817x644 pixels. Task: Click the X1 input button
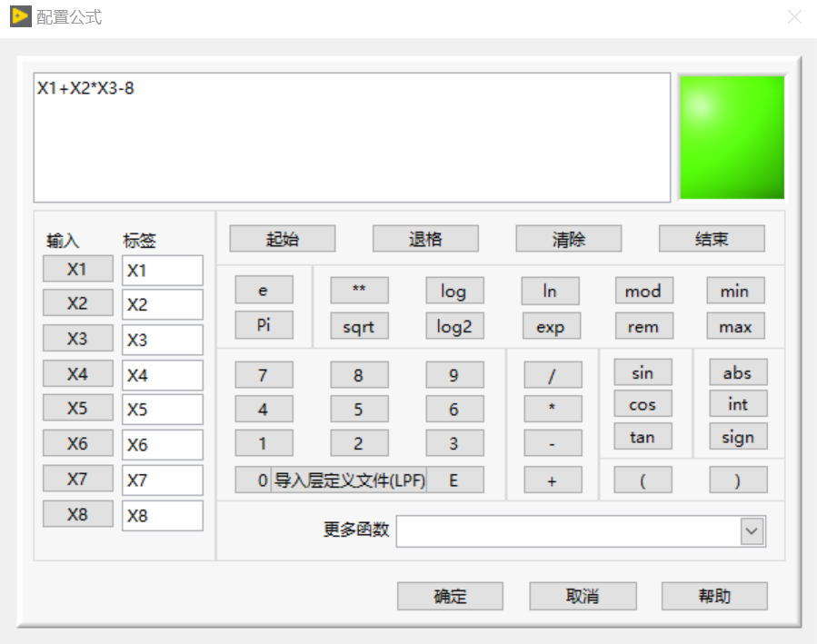click(x=77, y=269)
